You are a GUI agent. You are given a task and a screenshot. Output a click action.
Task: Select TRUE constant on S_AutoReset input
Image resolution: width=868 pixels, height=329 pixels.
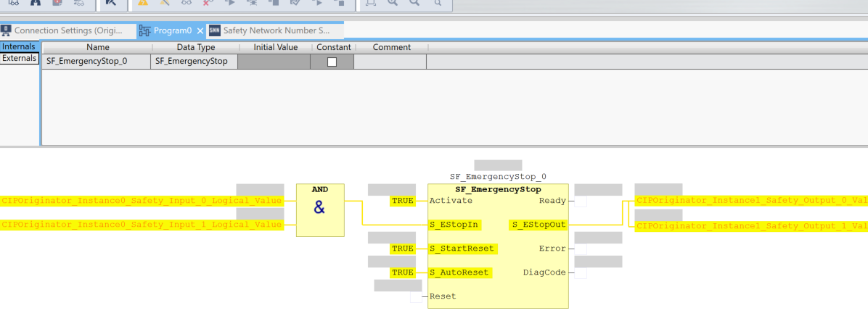403,272
